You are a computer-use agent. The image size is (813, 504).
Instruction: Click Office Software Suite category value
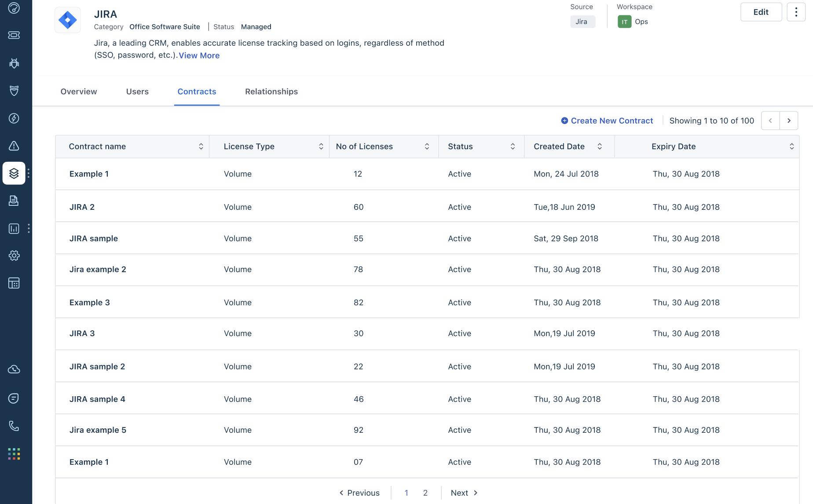(x=165, y=27)
